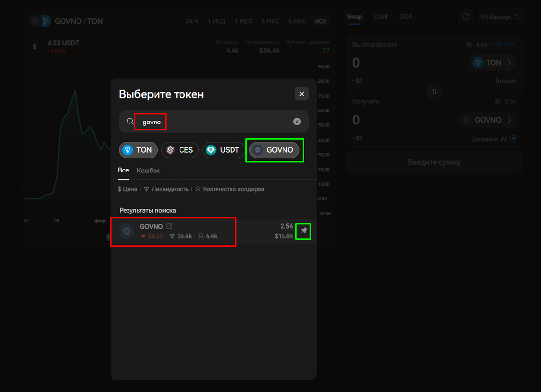This screenshot has width=541, height=392.
Task: Pick the CES quick token chip
Action: tap(180, 150)
